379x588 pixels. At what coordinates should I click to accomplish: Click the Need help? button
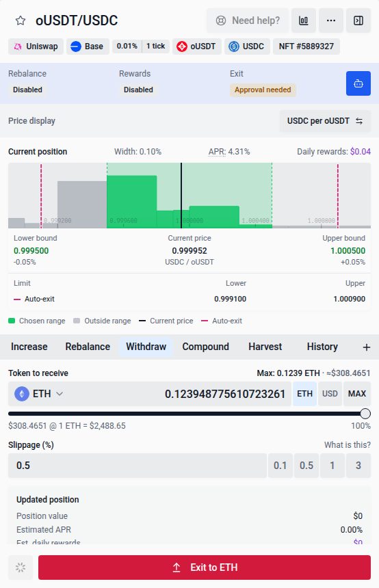(x=248, y=21)
